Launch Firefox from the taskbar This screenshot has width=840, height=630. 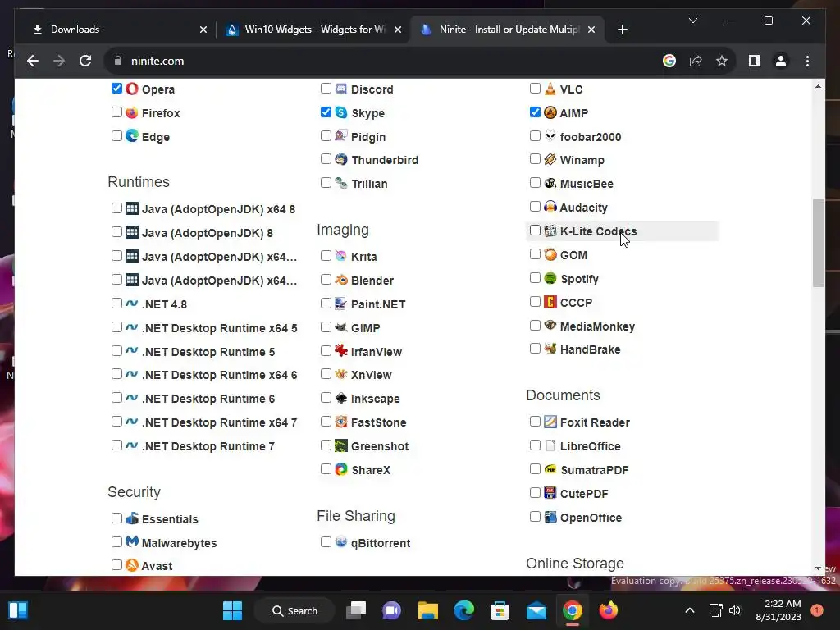tap(608, 610)
